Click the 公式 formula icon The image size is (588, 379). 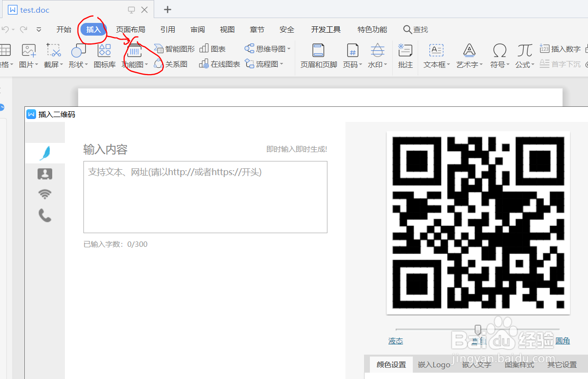pos(525,50)
